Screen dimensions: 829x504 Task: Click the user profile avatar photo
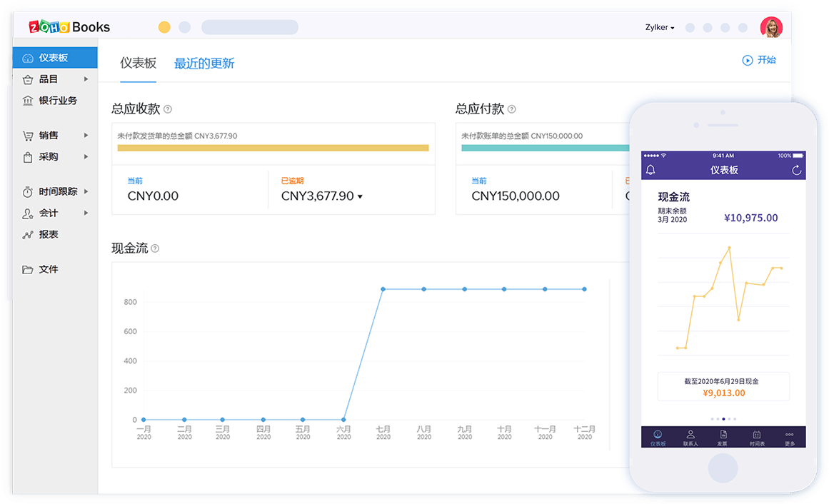pyautogui.click(x=771, y=27)
